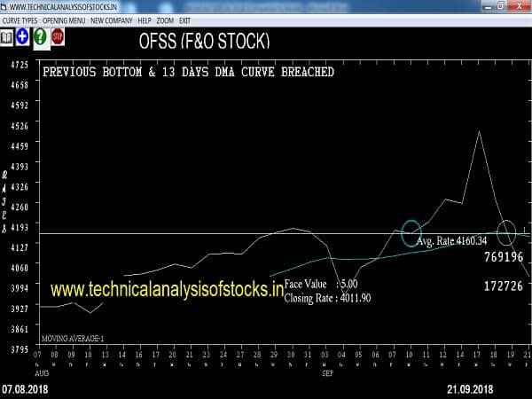Open the Help menu

click(144, 20)
